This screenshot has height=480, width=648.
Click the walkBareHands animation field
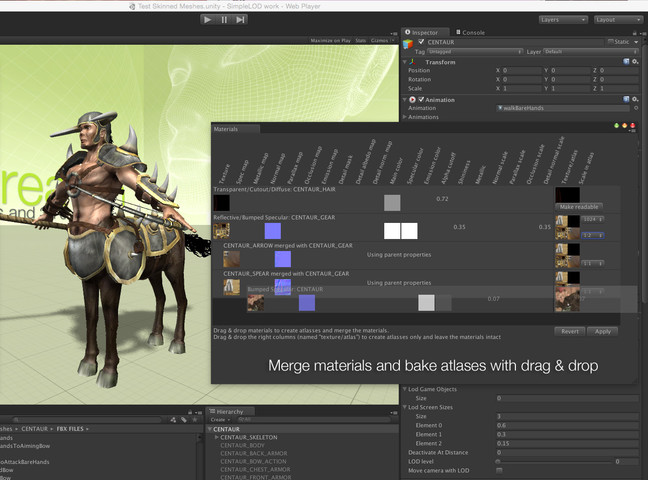tap(563, 108)
